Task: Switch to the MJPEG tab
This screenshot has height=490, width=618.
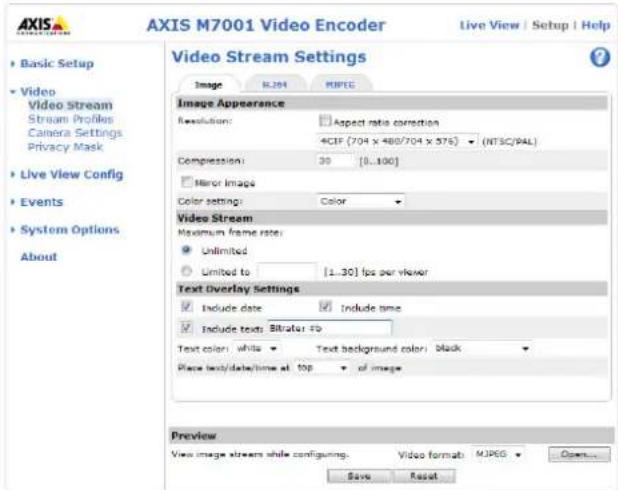Action: [341, 84]
